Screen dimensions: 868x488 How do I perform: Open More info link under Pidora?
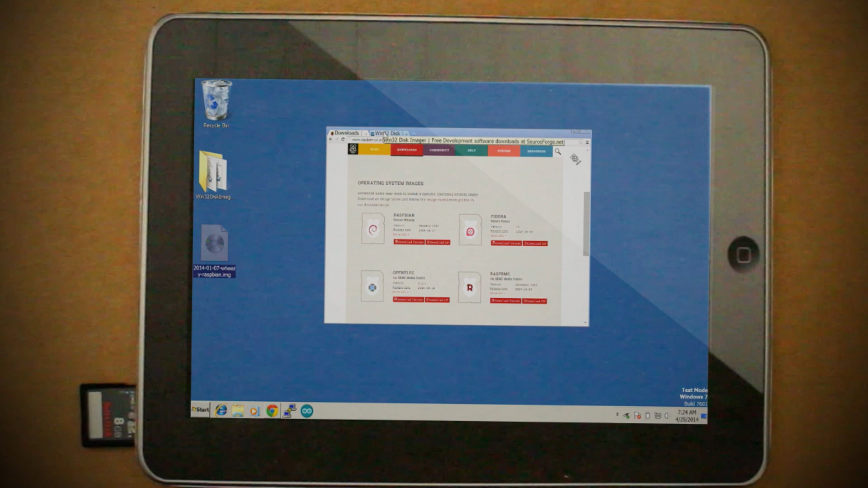[498, 236]
